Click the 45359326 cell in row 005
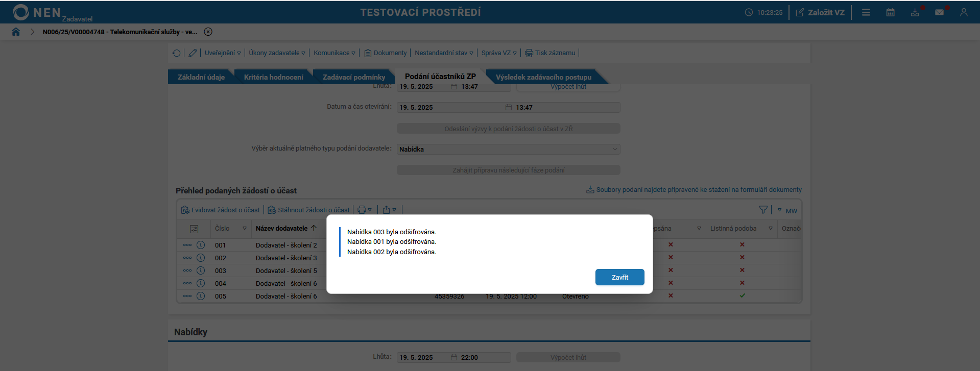This screenshot has width=980, height=371. click(x=449, y=296)
